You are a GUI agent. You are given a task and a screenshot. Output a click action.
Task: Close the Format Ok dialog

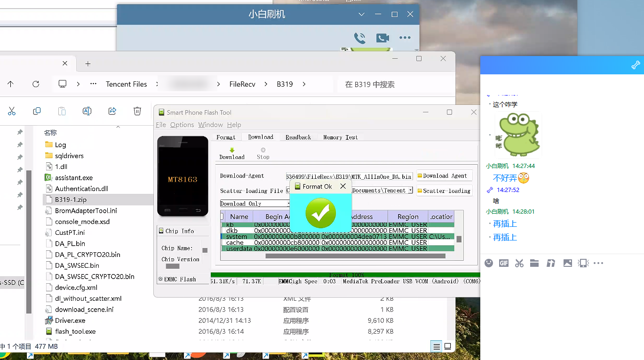pos(343,186)
